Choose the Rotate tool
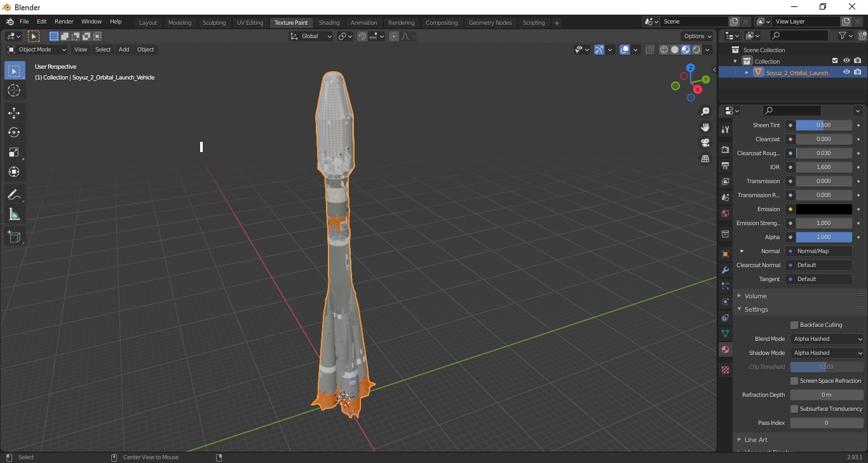 (x=15, y=133)
